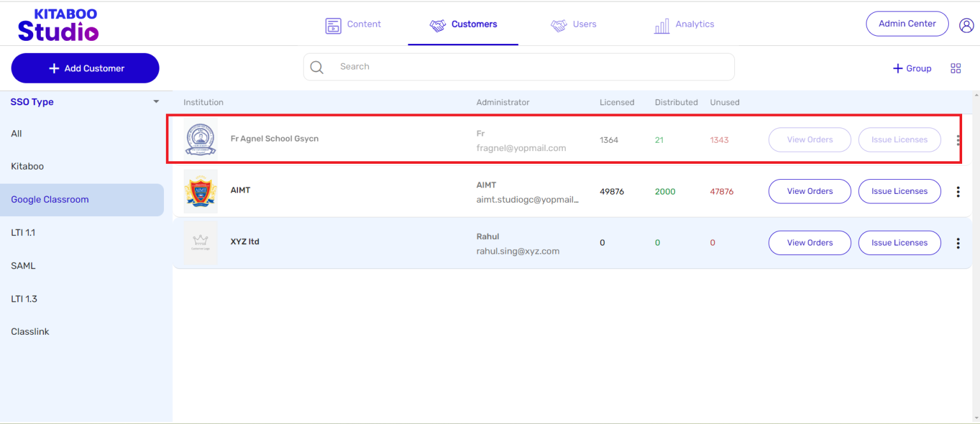The image size is (980, 424).
Task: Click the Distributed column header
Action: coord(676,103)
